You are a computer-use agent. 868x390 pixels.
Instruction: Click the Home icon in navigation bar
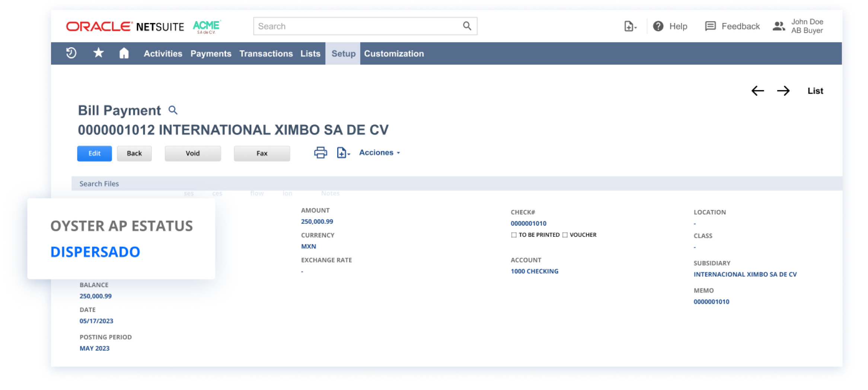(125, 53)
